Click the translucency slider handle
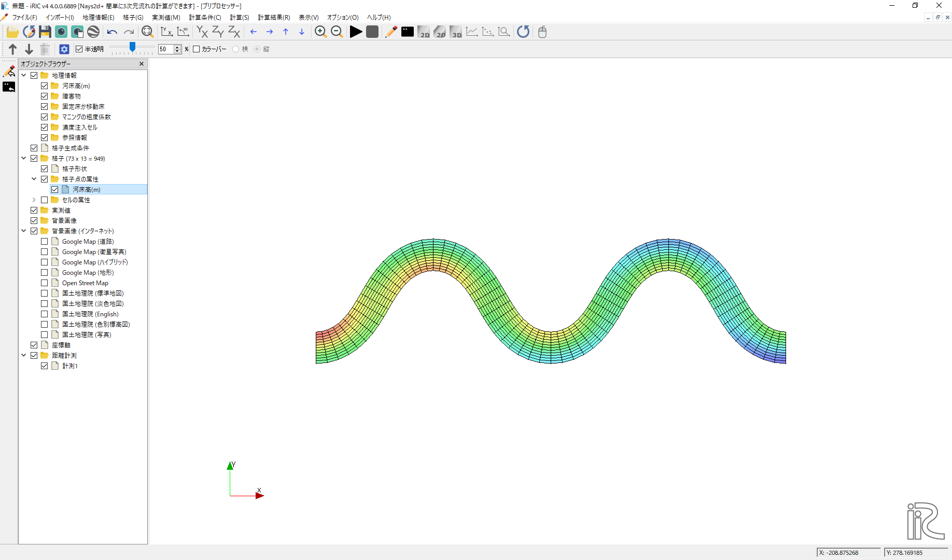The image size is (952, 560). click(133, 48)
